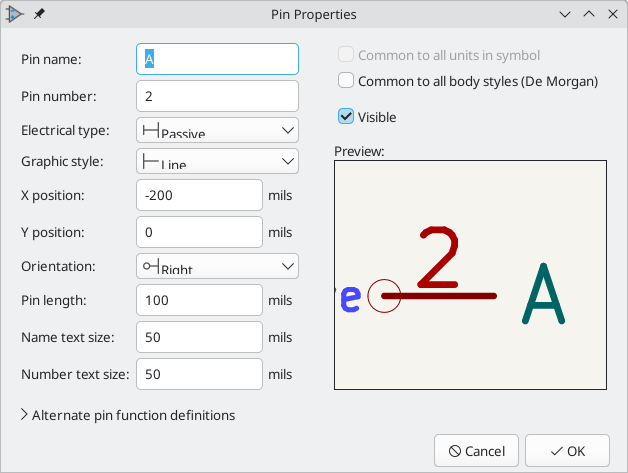Screen dimensions: 628x473
Task: Click the red pin number 2 in preview
Action: pyautogui.click(x=439, y=257)
